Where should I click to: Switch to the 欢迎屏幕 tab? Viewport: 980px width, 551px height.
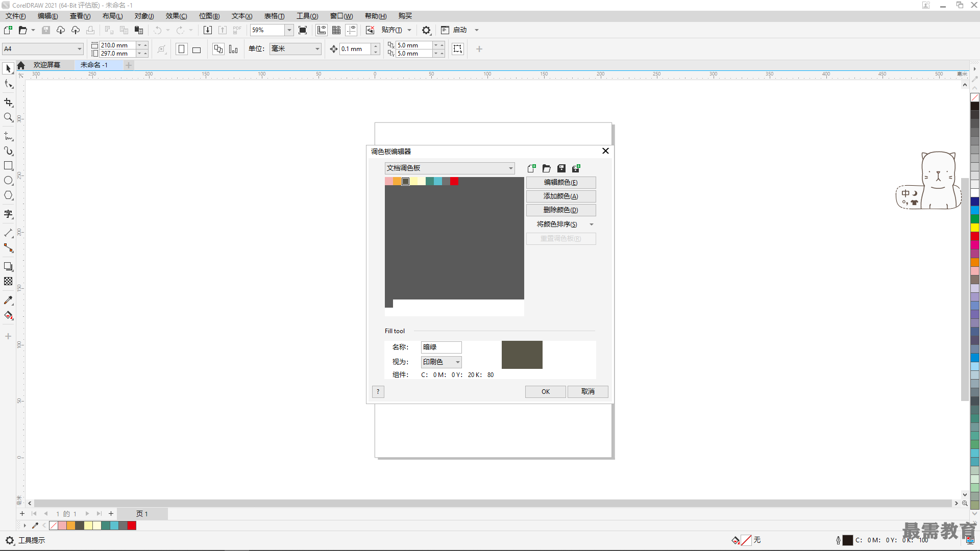coord(47,65)
